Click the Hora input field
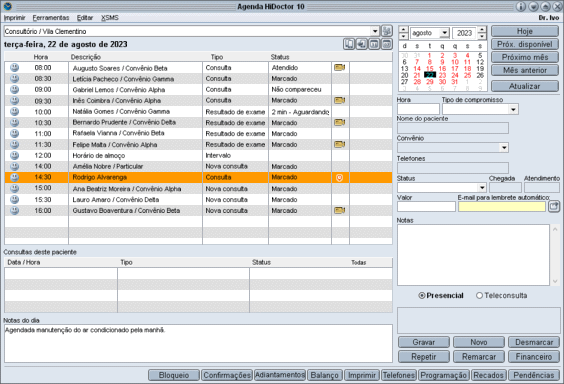 [x=418, y=109]
